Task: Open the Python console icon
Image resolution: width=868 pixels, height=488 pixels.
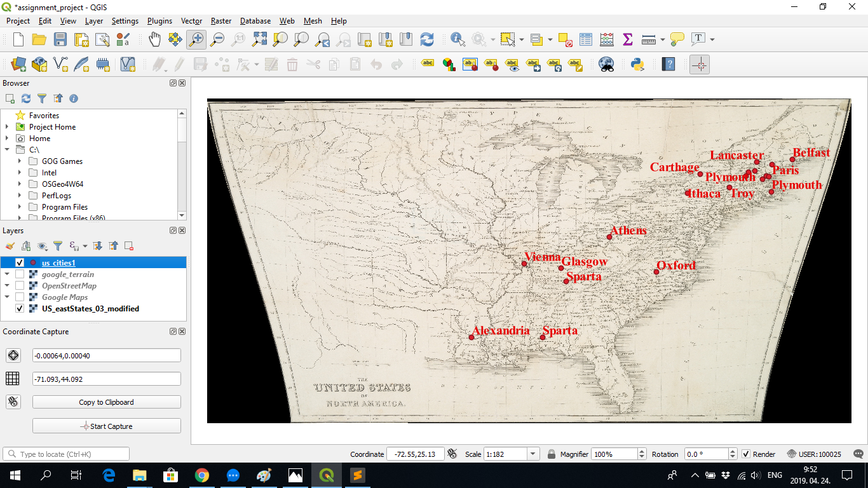Action: point(637,64)
